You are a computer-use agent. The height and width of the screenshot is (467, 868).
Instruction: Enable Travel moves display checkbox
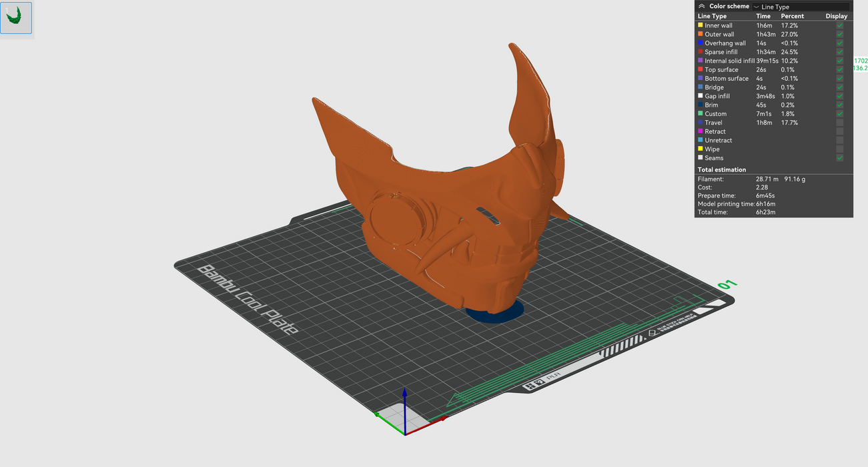tap(839, 123)
